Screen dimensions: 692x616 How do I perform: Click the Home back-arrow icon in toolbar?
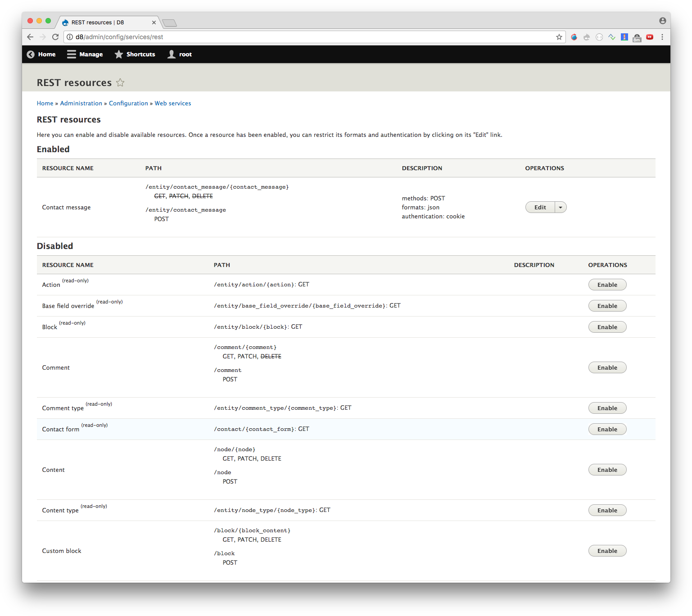[31, 54]
